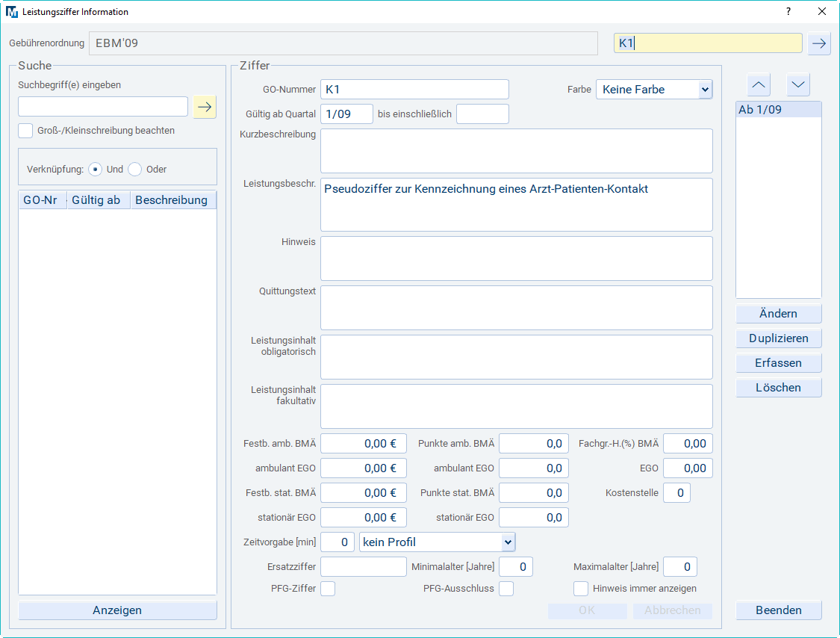Click the Beschreibung column header

point(172,200)
